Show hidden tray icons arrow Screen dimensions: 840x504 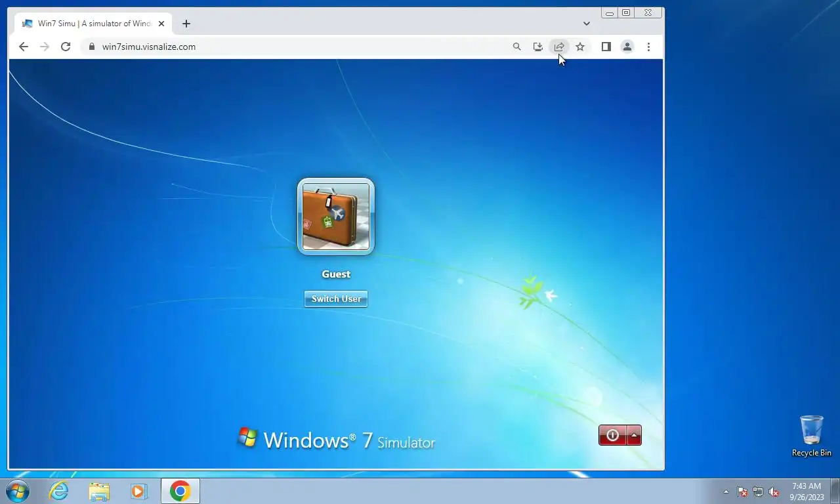pyautogui.click(x=726, y=492)
